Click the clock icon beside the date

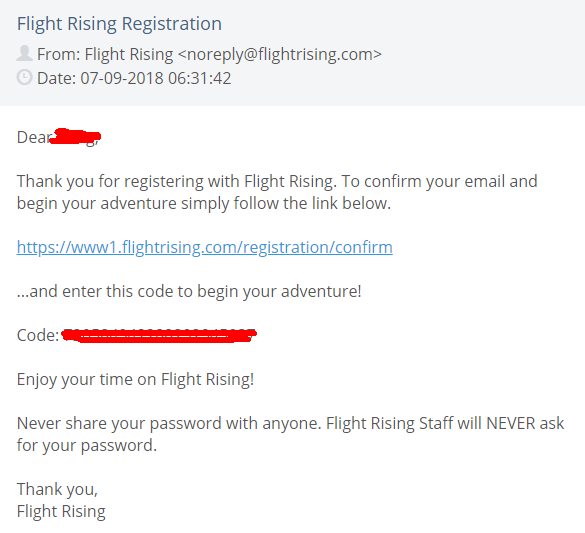pyautogui.click(x=25, y=77)
